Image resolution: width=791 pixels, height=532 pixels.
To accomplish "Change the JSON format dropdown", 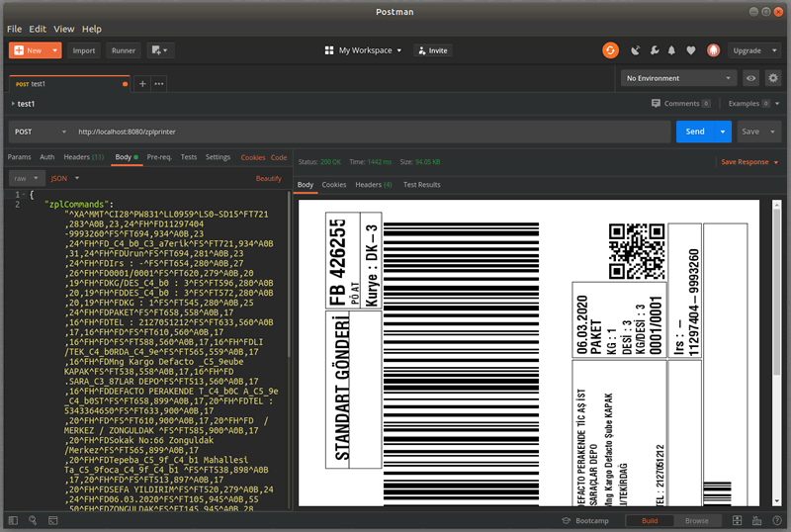I will (65, 178).
